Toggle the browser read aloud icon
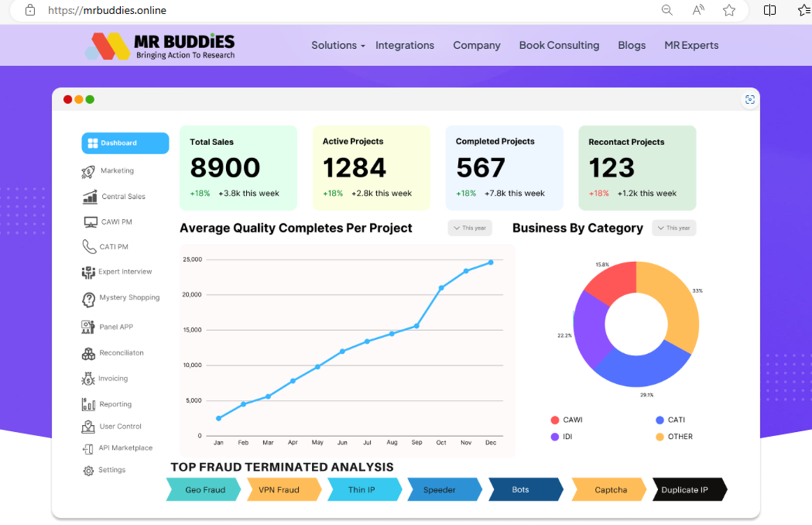Screen dimensions: 812x525 (x=698, y=10)
